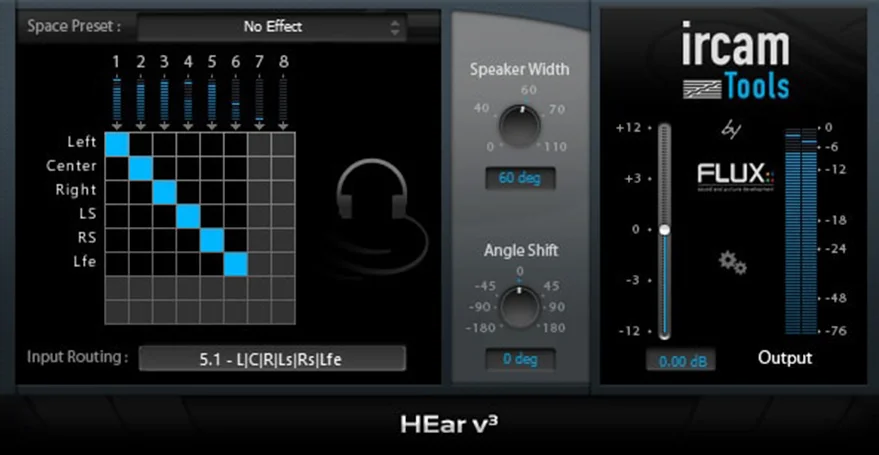Click the input 1 level meter
This screenshot has width=879, height=455.
[x=117, y=100]
